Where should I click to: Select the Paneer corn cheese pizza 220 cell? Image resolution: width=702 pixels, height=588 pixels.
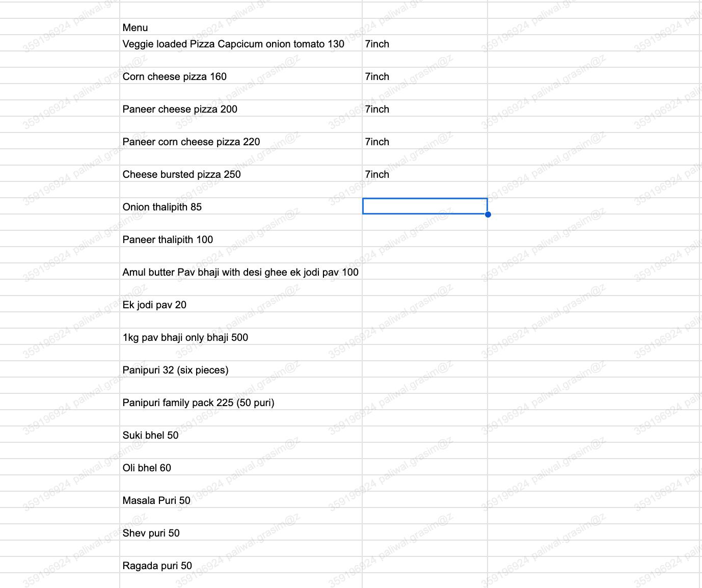(x=241, y=141)
